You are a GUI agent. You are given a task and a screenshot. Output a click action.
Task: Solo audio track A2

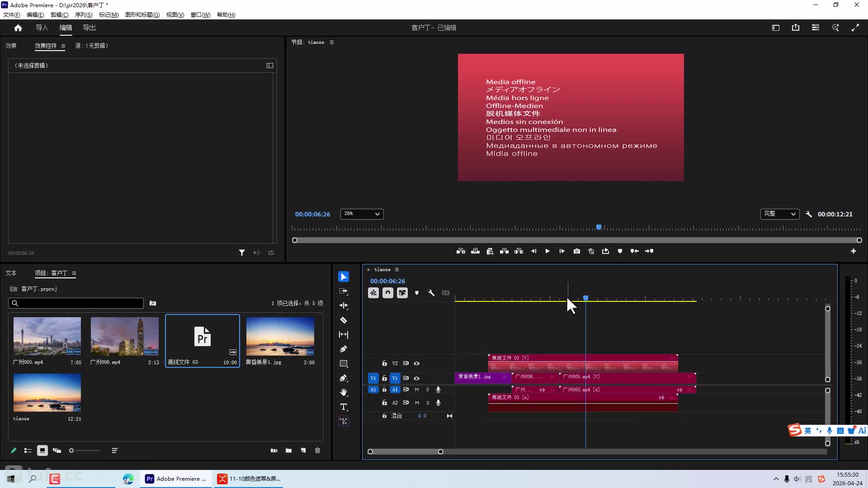coord(428,403)
